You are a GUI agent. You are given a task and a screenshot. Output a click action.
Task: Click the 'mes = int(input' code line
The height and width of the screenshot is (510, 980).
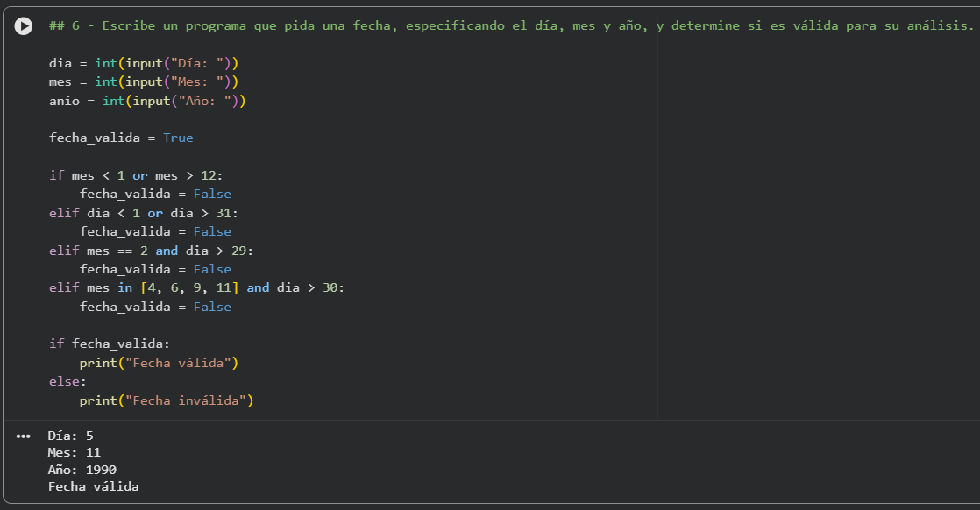(x=144, y=81)
